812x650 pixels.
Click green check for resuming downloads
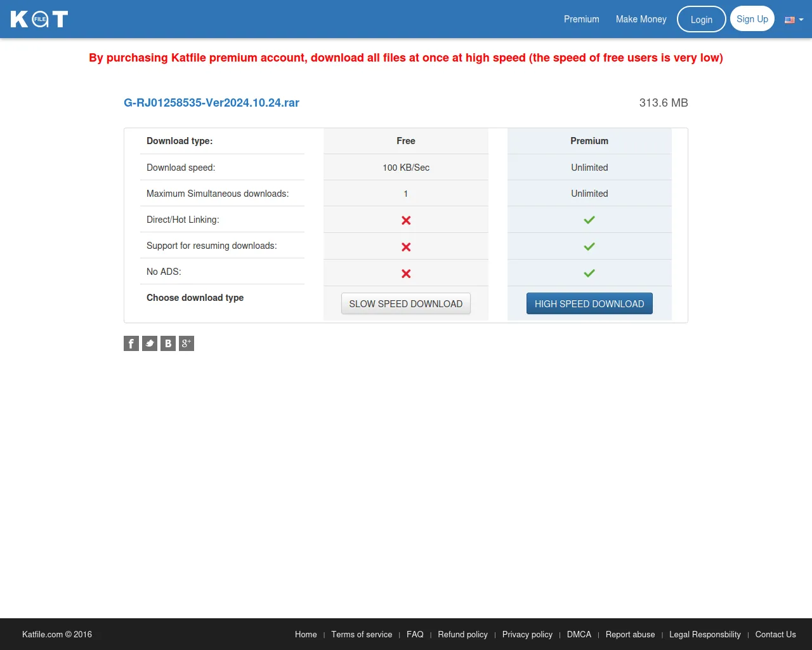tap(589, 246)
